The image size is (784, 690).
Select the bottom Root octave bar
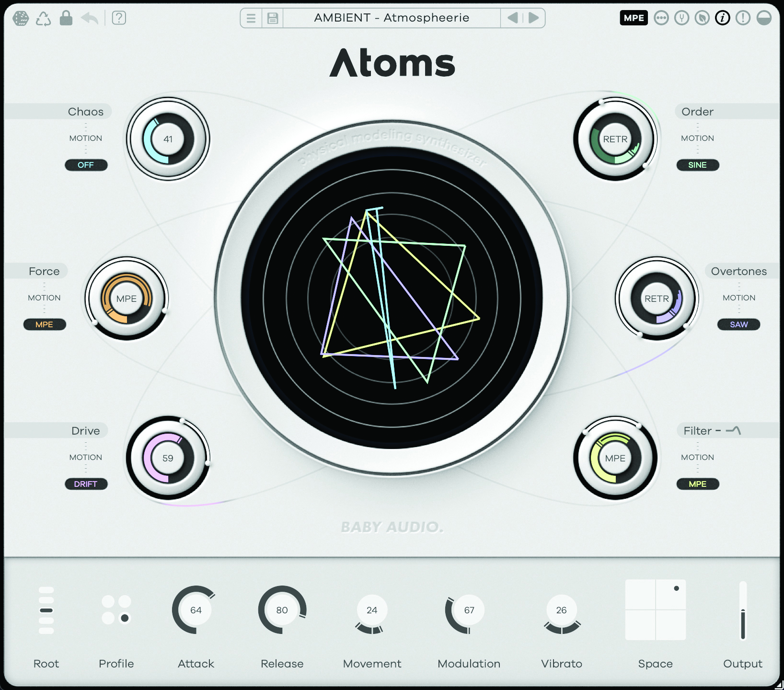[x=46, y=631]
